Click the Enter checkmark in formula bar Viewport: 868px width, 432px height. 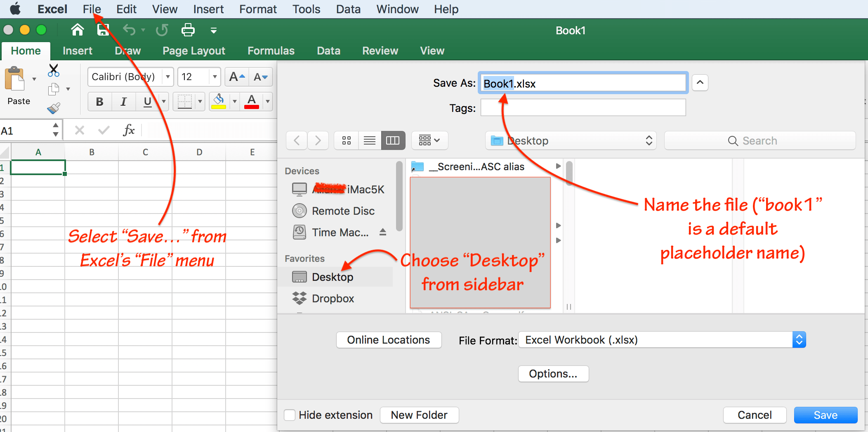point(104,131)
